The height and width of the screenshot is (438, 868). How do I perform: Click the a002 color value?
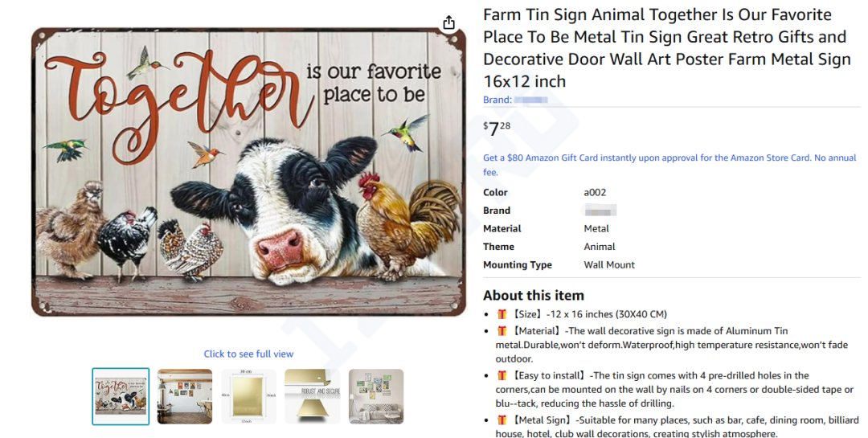coord(595,192)
